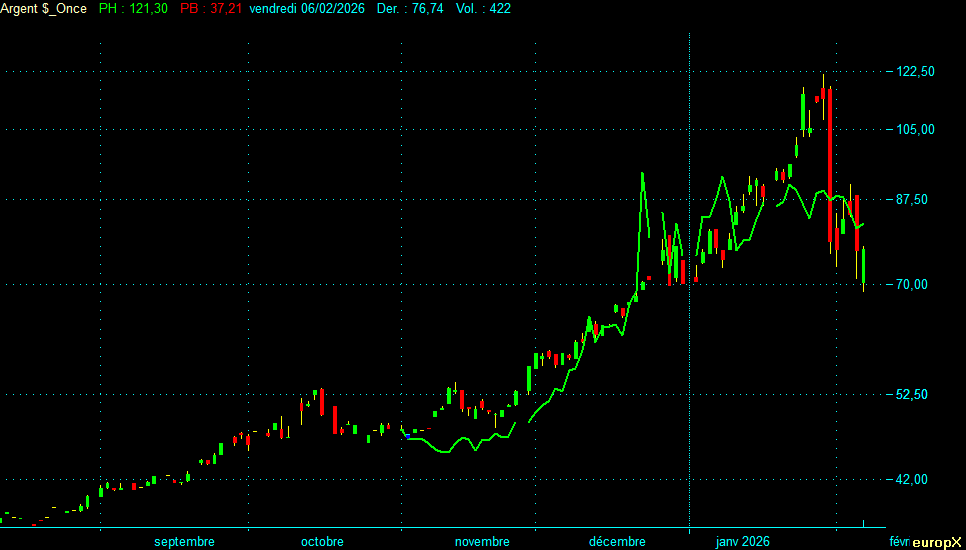Click the janv 2026 axis label

(742, 542)
